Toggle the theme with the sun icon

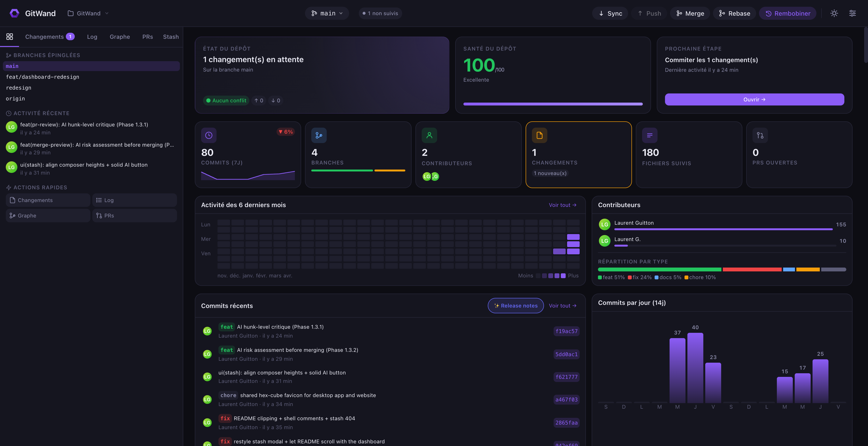[x=834, y=13]
